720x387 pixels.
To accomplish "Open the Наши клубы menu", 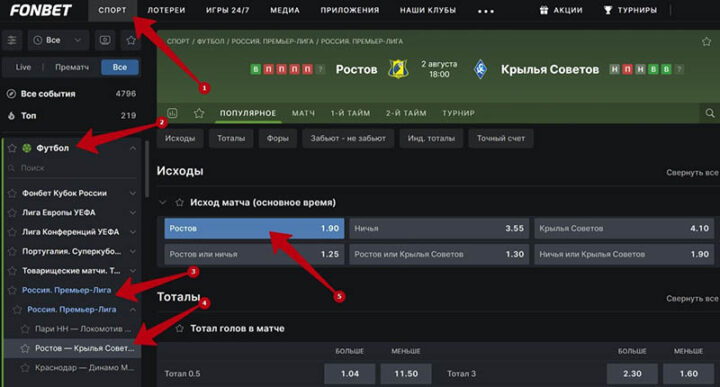I will point(428,10).
